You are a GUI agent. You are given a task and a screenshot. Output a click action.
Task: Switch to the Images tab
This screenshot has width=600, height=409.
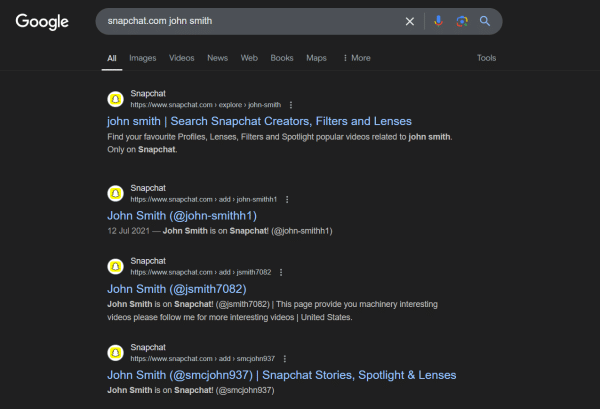point(143,58)
